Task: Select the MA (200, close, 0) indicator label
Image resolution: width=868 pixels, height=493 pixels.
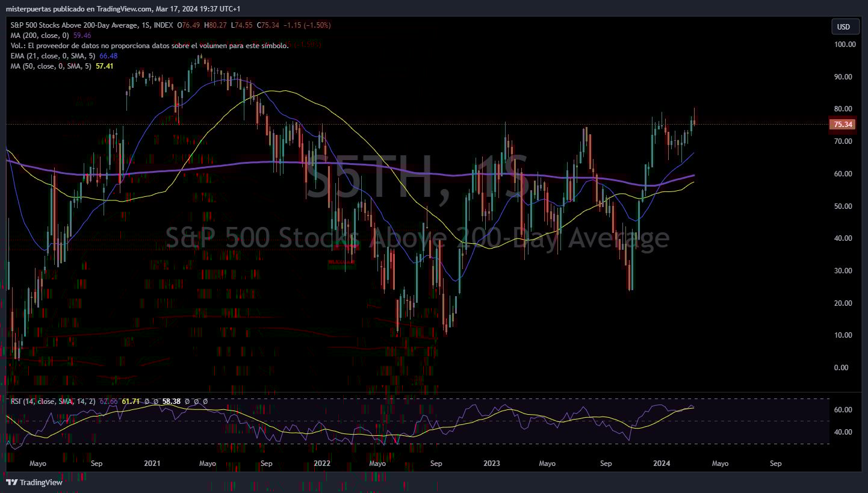Action: [40, 36]
